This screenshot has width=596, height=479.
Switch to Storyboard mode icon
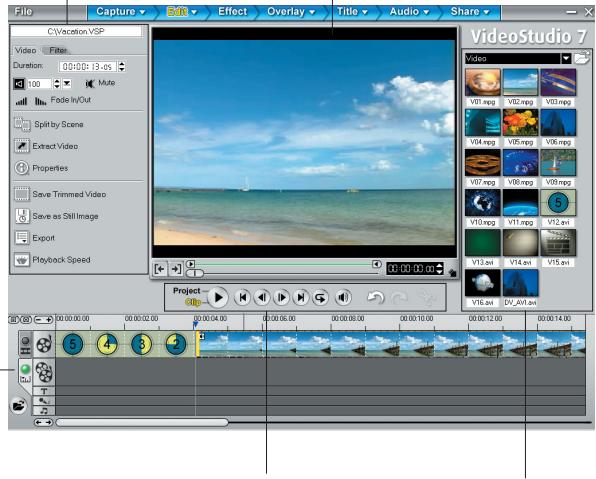(x=25, y=345)
